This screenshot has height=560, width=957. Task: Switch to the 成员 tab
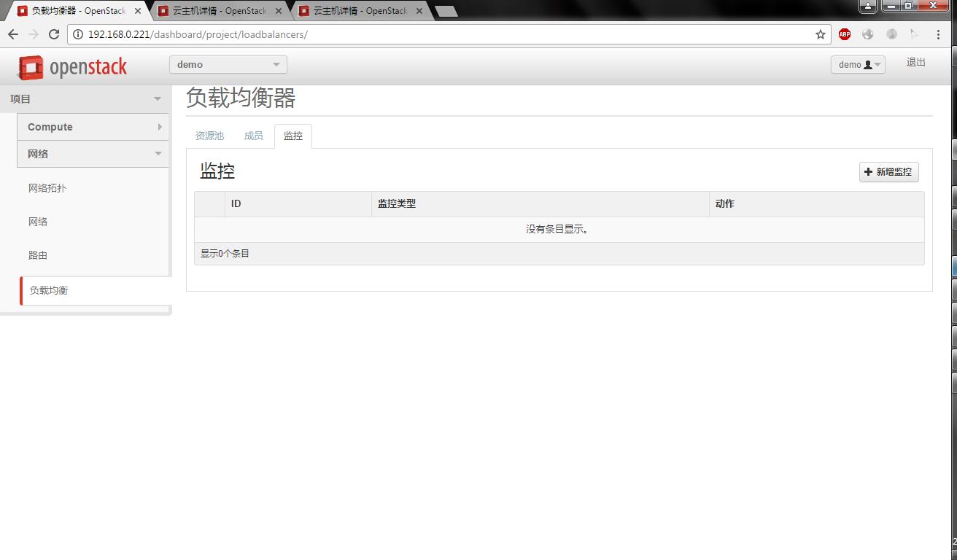253,136
